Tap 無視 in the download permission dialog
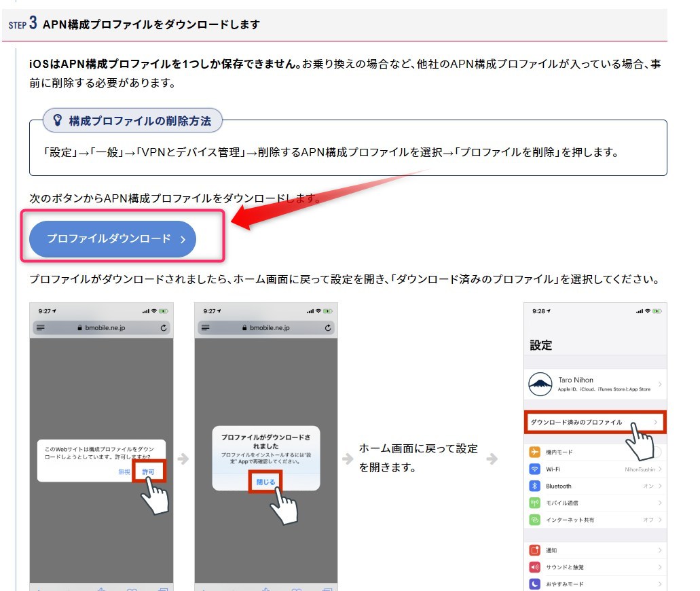The height and width of the screenshot is (591, 700). tap(124, 471)
